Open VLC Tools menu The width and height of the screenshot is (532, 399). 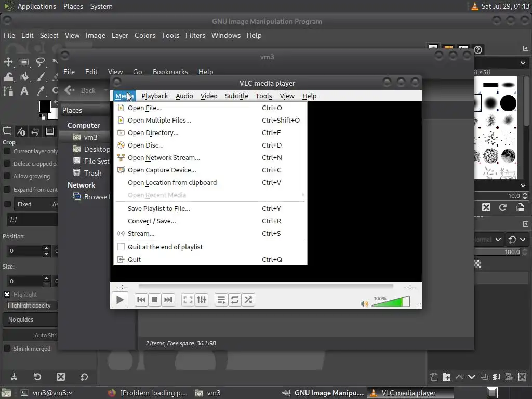[x=263, y=96]
